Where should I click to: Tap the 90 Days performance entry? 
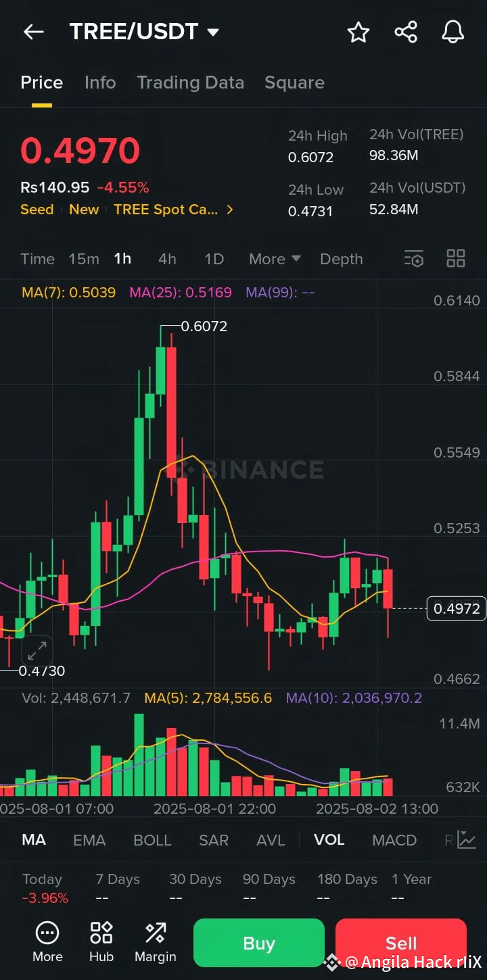pos(269,888)
